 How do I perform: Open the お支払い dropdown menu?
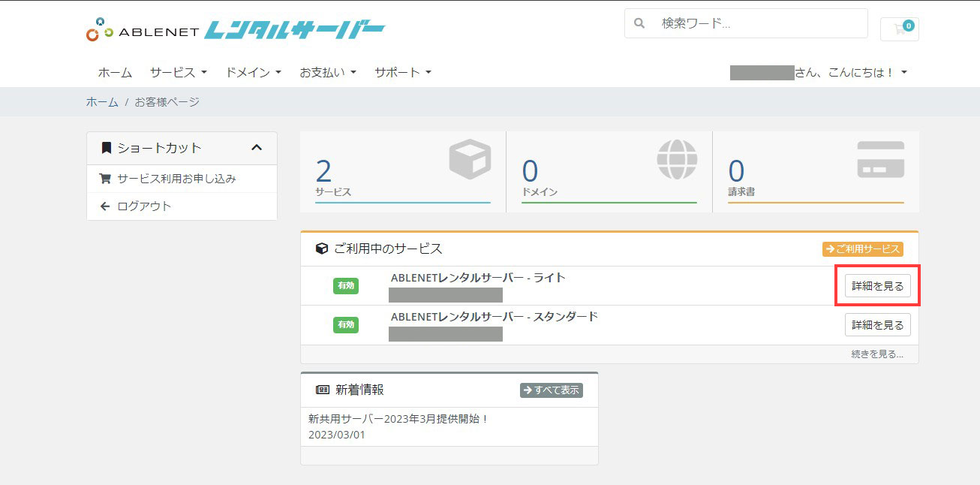328,73
